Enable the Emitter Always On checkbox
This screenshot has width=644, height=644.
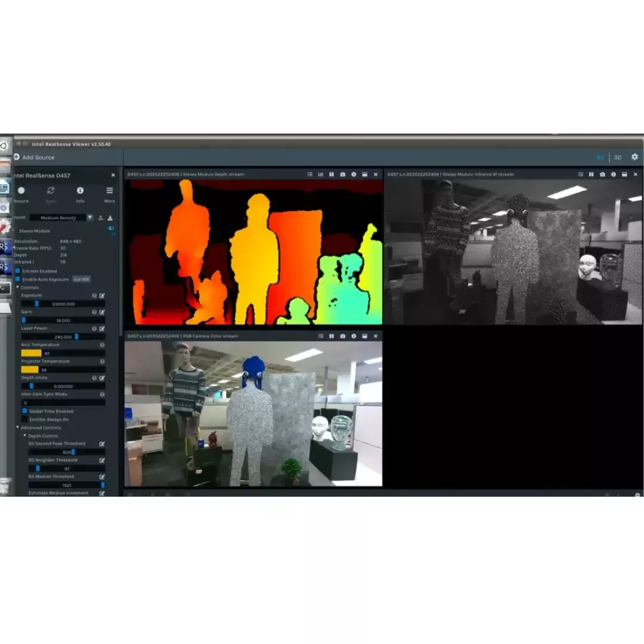click(25, 419)
